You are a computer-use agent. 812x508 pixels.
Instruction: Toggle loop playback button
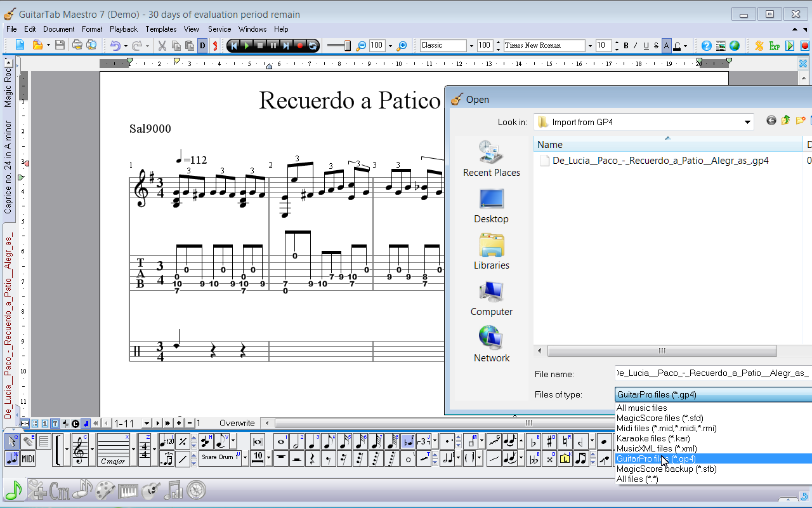(x=312, y=45)
